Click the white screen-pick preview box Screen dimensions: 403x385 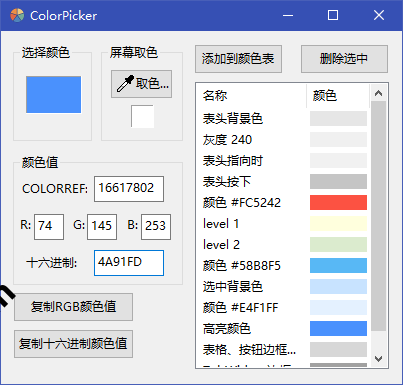[142, 116]
